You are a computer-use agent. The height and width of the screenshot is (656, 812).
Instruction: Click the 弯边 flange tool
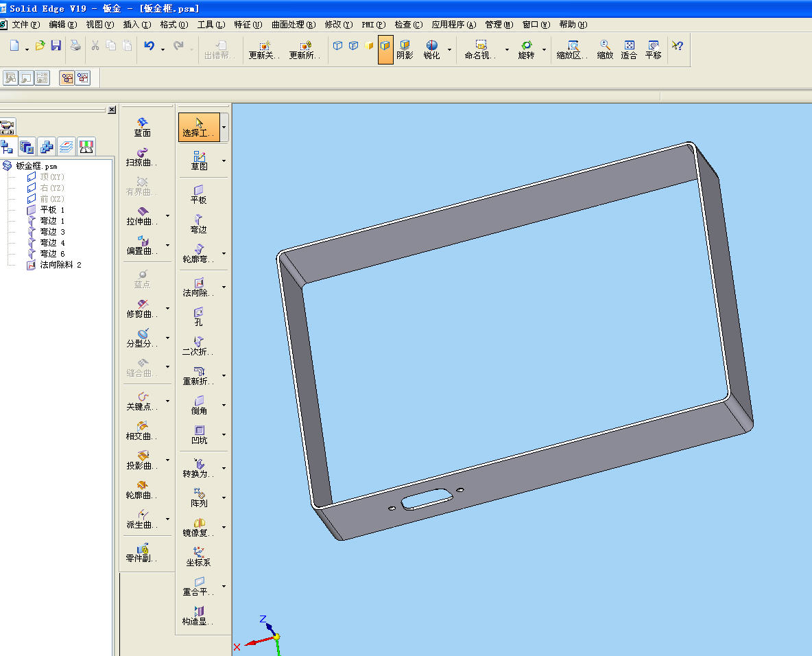tap(198, 224)
